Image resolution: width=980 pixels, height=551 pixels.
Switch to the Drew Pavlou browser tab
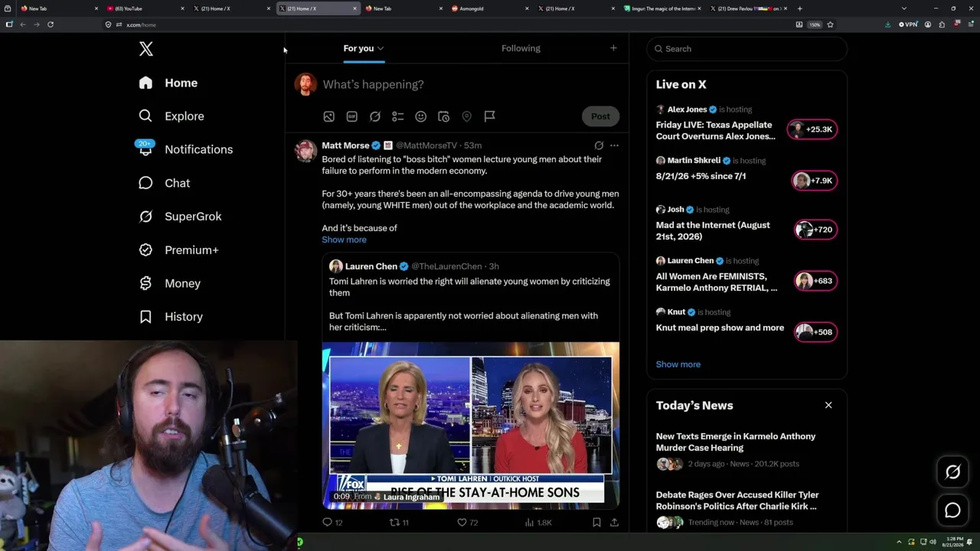click(749, 8)
